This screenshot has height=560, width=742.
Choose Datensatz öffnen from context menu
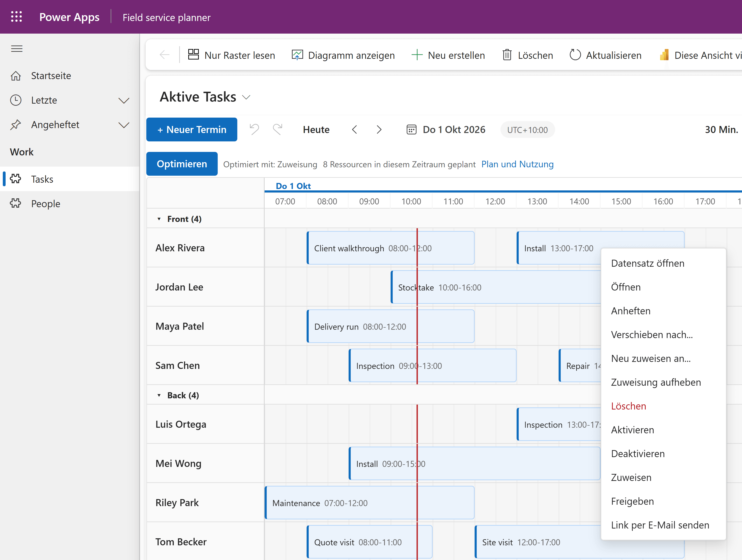(x=664, y=263)
